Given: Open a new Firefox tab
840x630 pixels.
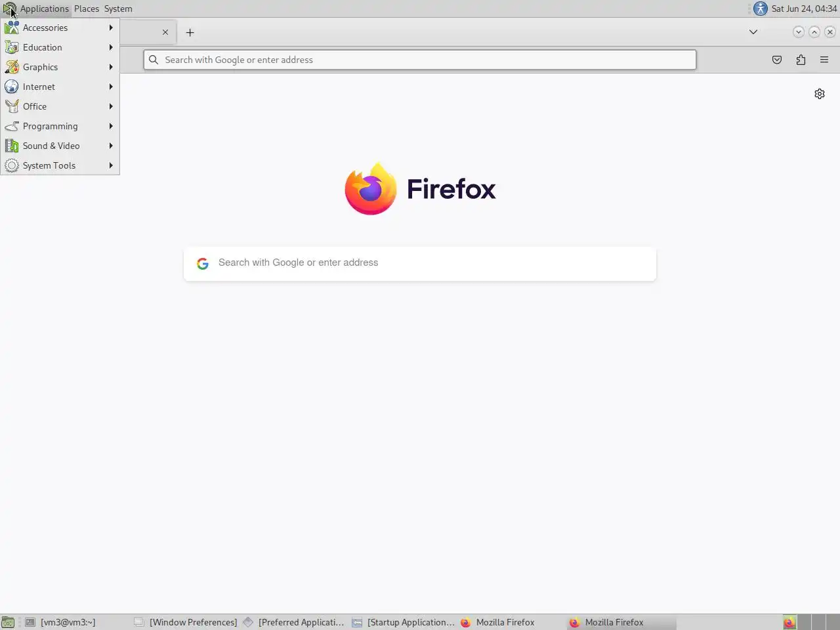Looking at the screenshot, I should (x=190, y=32).
